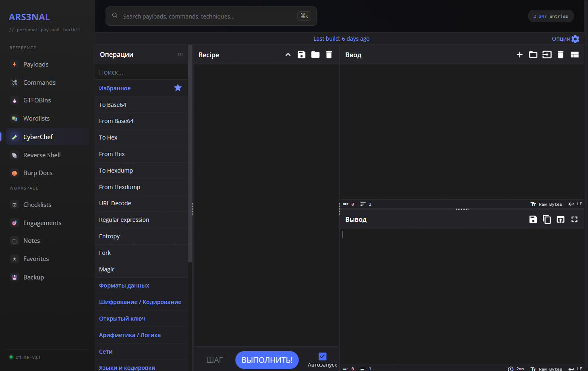Click the 2 347 entries badge
This screenshot has width=588, height=371.
(x=551, y=16)
